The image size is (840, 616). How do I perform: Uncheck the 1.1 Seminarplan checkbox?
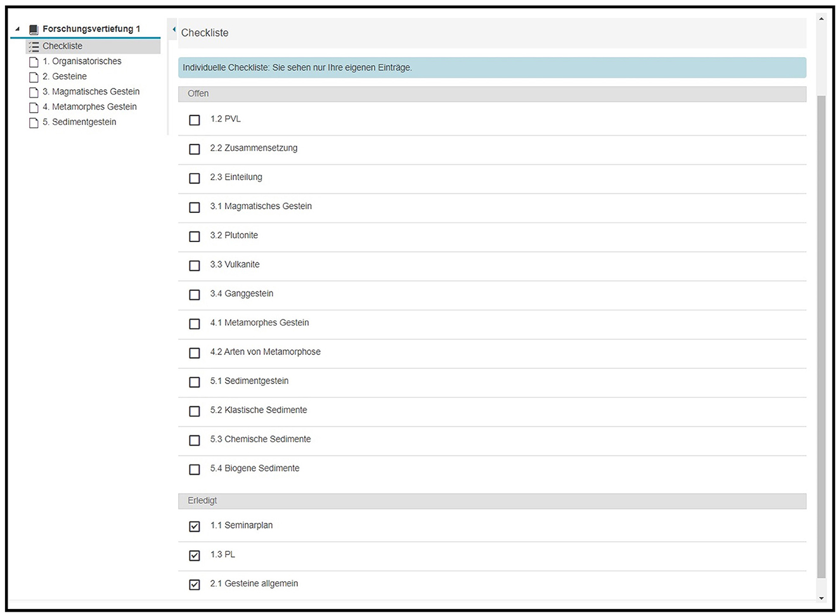coord(195,527)
